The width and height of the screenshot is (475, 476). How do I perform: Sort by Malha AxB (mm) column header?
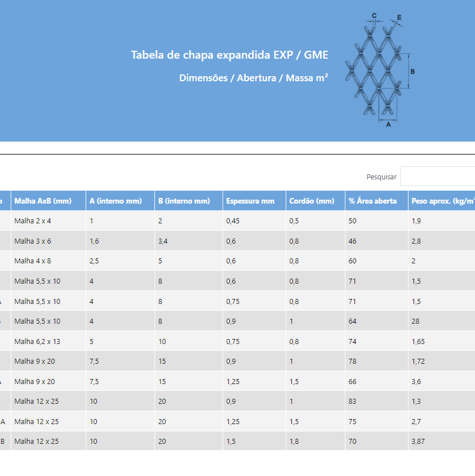coord(43,201)
